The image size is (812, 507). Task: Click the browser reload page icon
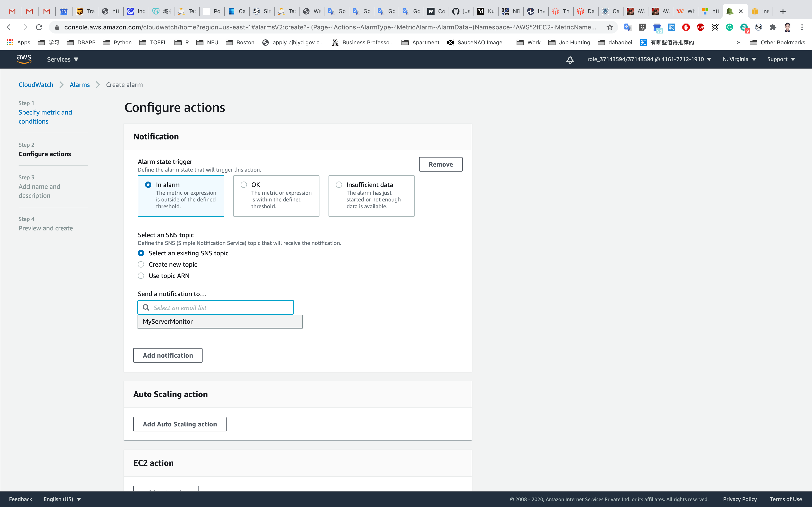39,27
